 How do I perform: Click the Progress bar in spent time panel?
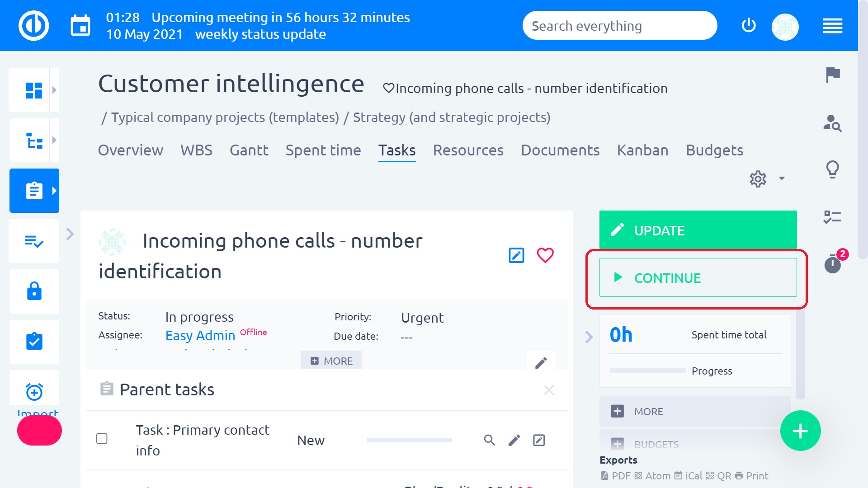pos(647,371)
